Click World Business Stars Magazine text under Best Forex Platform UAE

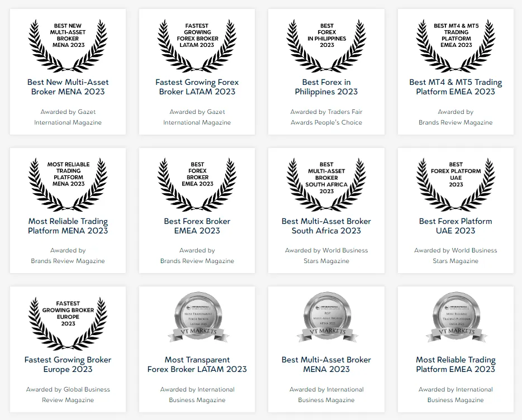[x=455, y=256]
